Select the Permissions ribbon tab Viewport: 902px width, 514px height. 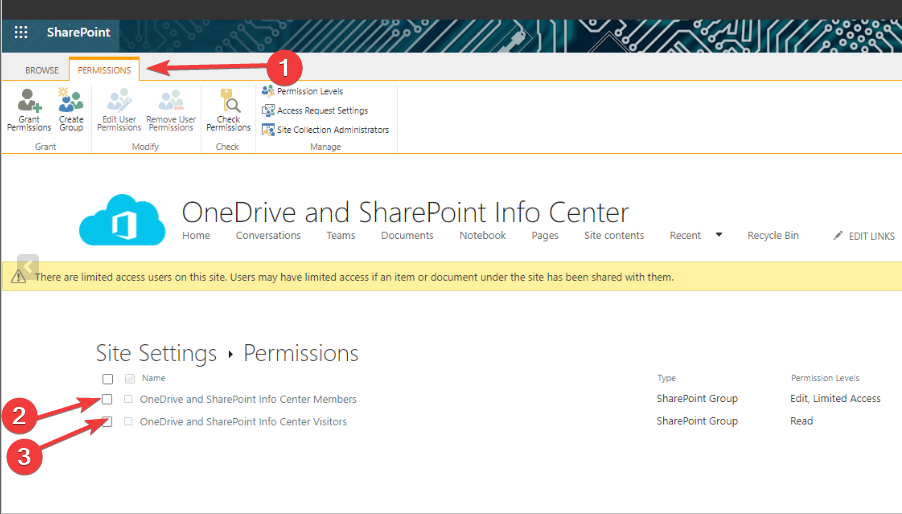click(104, 70)
